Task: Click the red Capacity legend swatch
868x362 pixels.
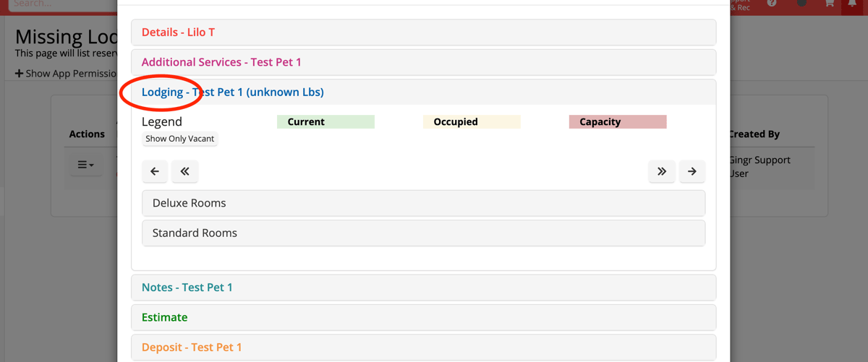Action: [617, 122]
